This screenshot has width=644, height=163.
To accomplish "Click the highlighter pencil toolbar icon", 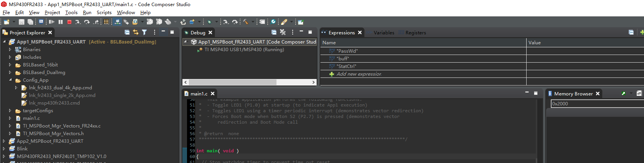I will (x=284, y=22).
